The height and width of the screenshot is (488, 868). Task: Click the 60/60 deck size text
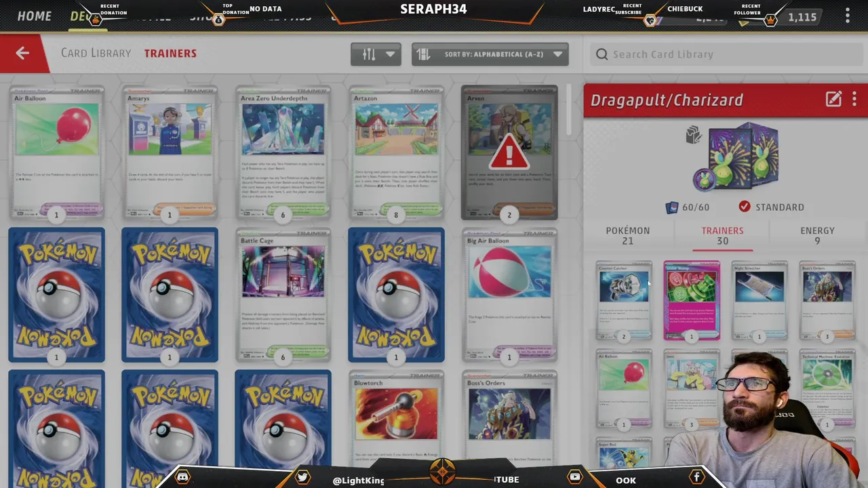(x=696, y=207)
